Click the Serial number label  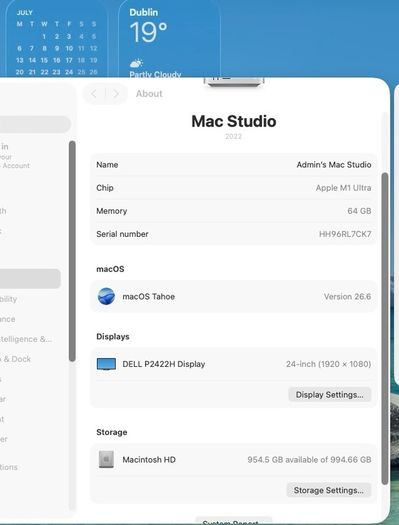coord(122,234)
